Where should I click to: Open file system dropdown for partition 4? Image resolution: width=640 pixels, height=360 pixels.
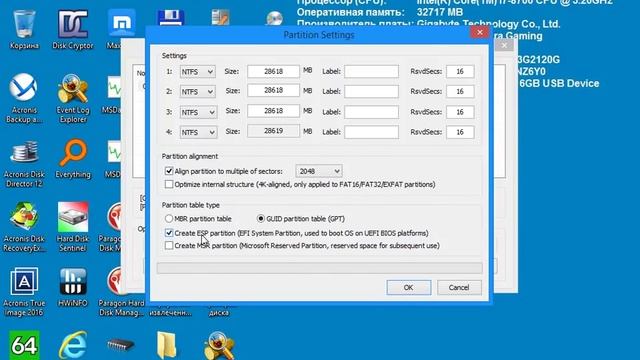(198, 132)
